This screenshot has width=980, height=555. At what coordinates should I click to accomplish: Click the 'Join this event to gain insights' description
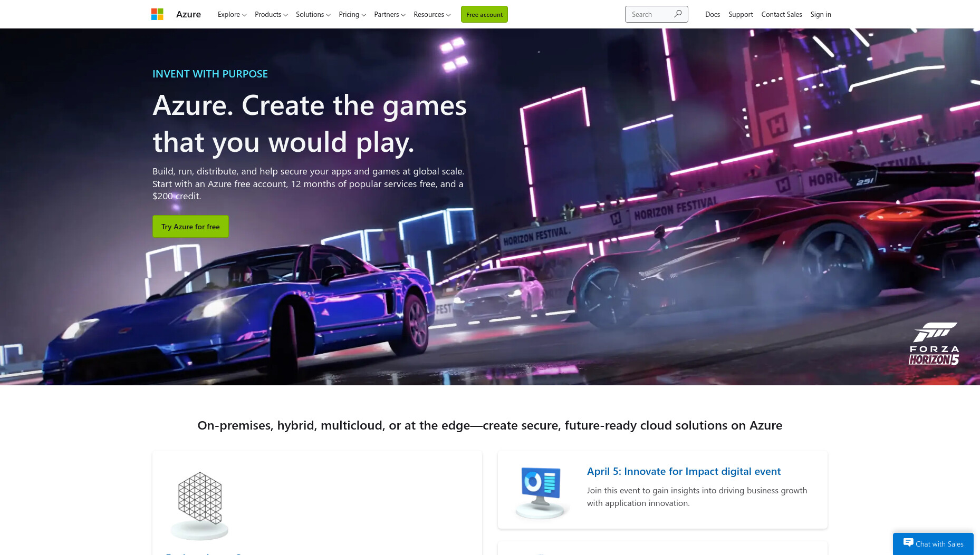point(697,496)
